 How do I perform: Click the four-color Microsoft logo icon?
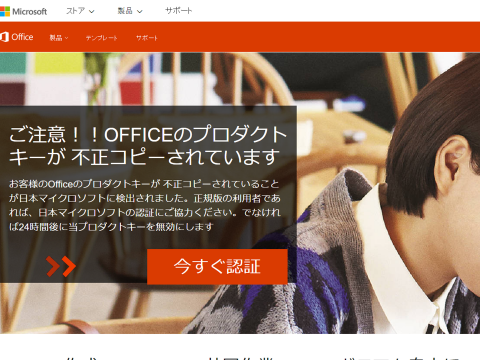tap(5, 11)
